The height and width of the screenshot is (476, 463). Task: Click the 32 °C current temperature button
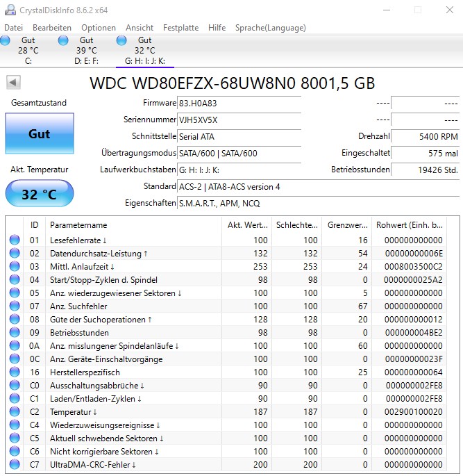pyautogui.click(x=40, y=194)
